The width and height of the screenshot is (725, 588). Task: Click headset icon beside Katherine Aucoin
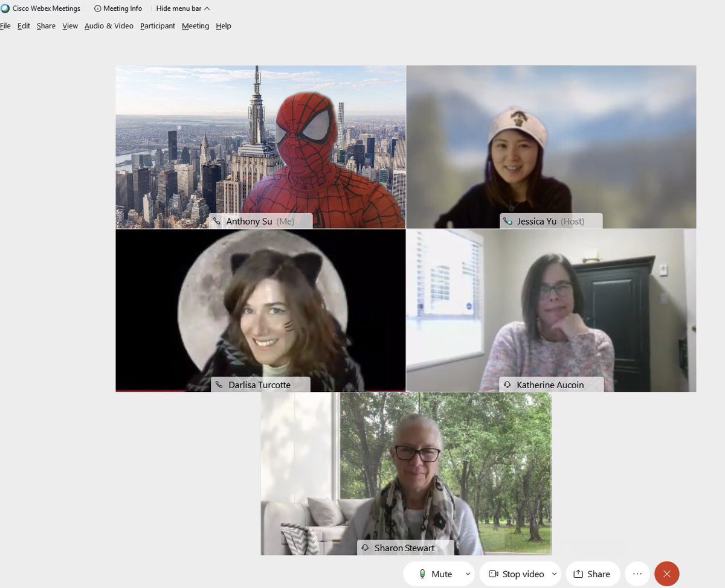pos(507,385)
